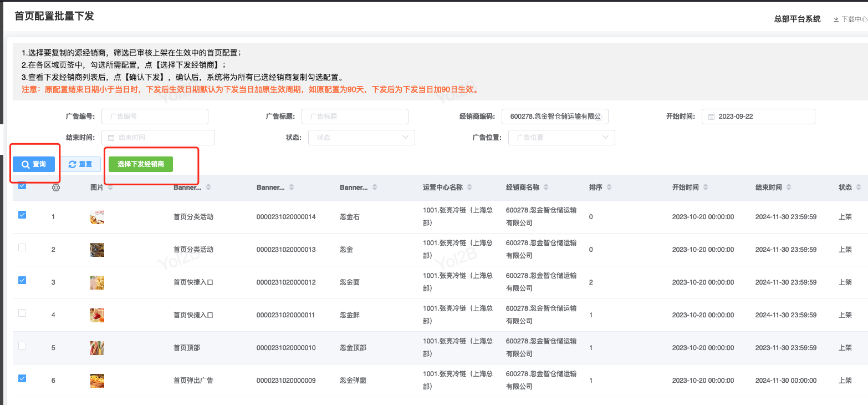
Task: Tick the checkbox for row 5
Action: [x=22, y=346]
